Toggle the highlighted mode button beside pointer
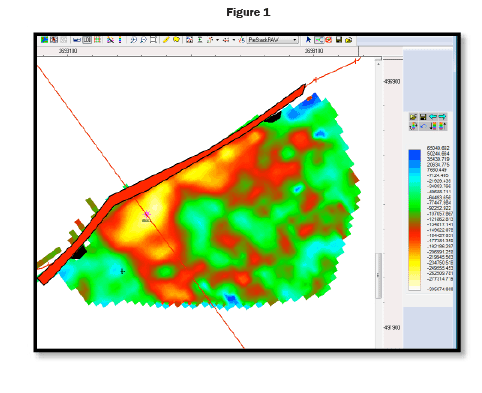 [x=319, y=40]
